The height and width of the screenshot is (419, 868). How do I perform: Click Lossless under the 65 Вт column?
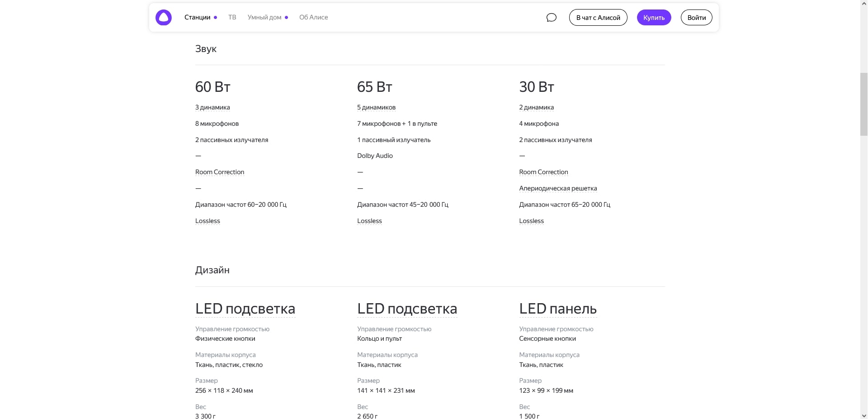[x=369, y=221]
